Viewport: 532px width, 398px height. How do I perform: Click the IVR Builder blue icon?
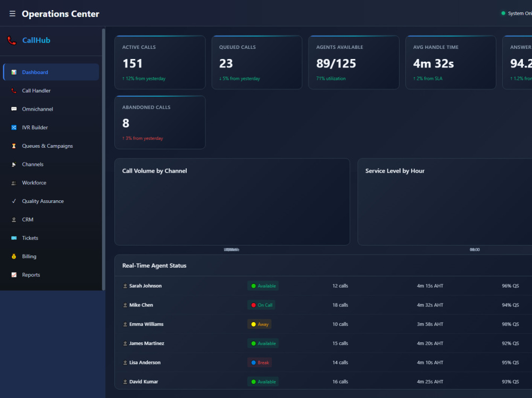click(14, 128)
